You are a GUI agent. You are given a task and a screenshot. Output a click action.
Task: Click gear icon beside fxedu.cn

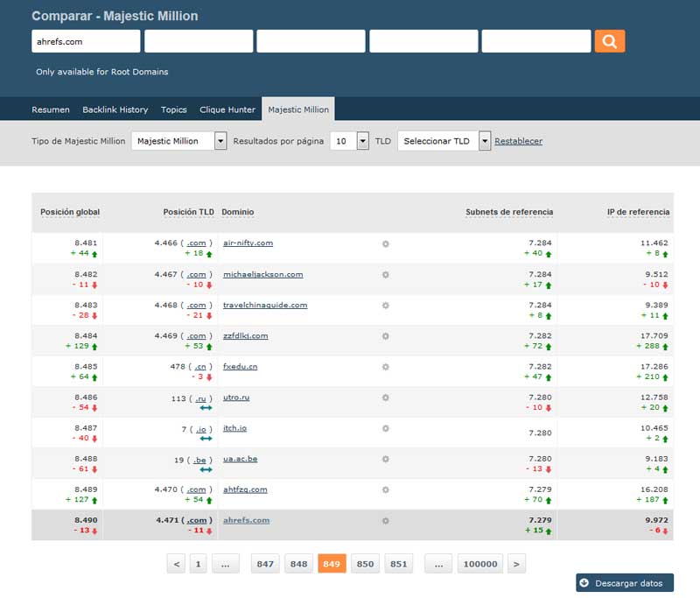tap(385, 367)
